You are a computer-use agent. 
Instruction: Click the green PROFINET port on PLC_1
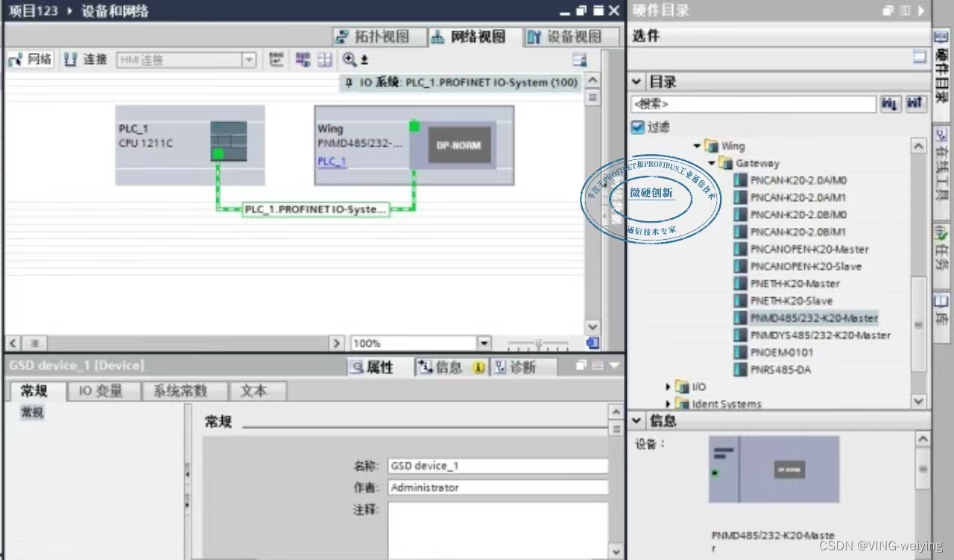218,154
